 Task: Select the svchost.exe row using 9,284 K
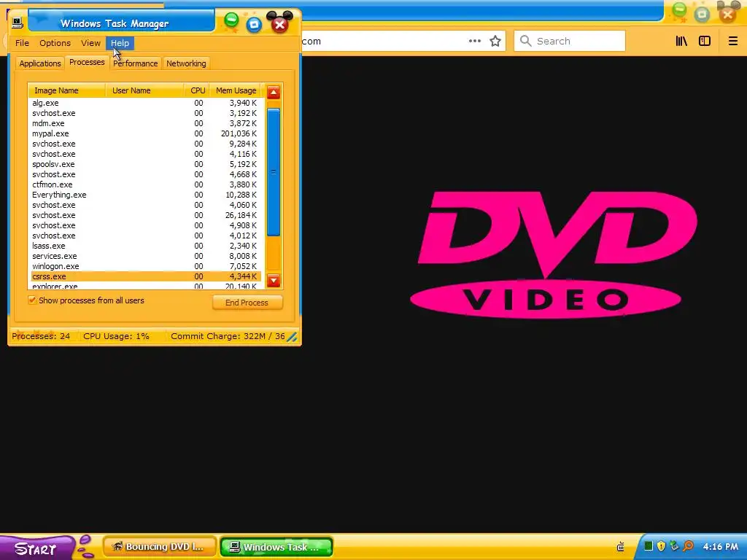(x=145, y=144)
